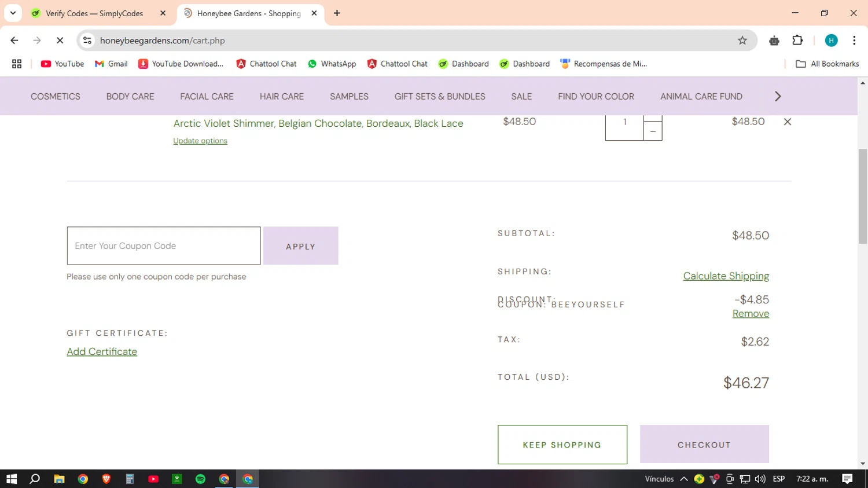The width and height of the screenshot is (868, 488).
Task: Open Chrome three-dot menu
Action: 854,41
